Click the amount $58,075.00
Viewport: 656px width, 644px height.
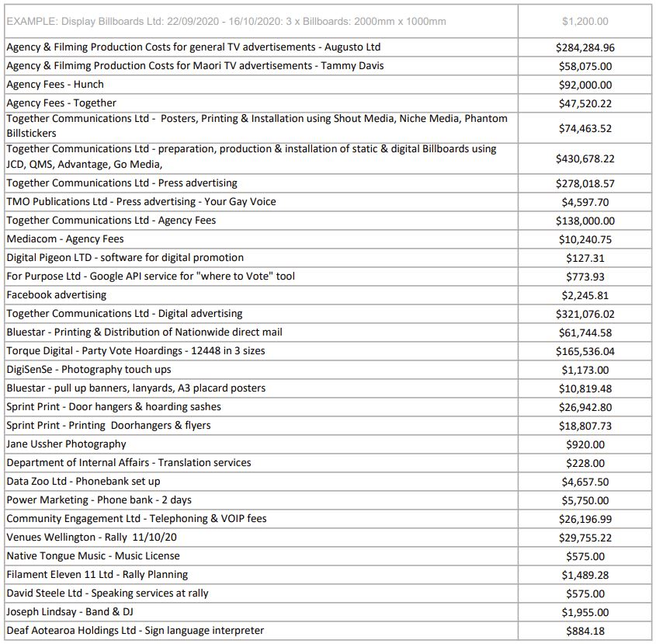point(585,66)
